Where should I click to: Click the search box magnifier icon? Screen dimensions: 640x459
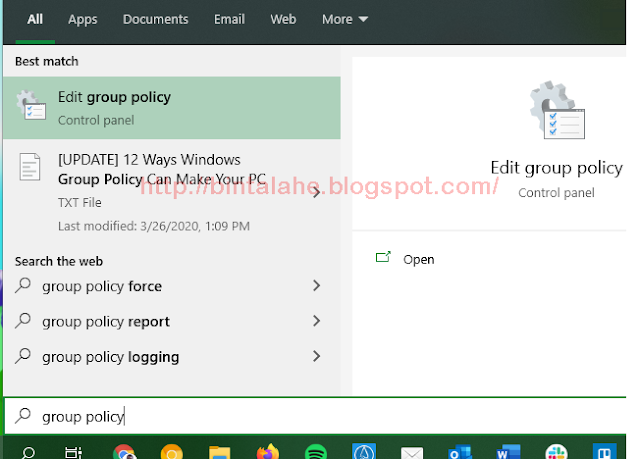pyautogui.click(x=23, y=416)
